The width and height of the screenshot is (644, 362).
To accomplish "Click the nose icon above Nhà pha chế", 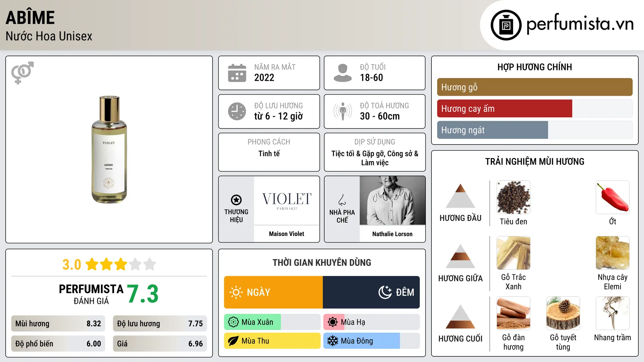I will [x=342, y=200].
